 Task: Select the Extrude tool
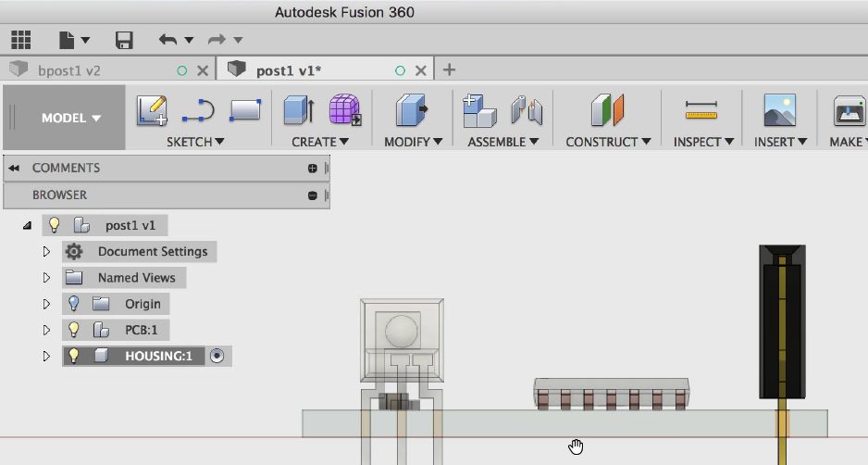click(x=299, y=109)
